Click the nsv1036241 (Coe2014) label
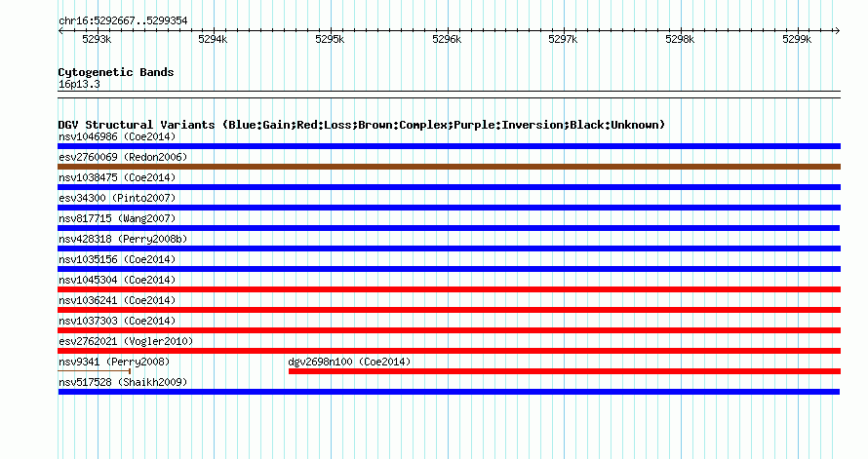This screenshot has height=459, width=868. point(117,300)
